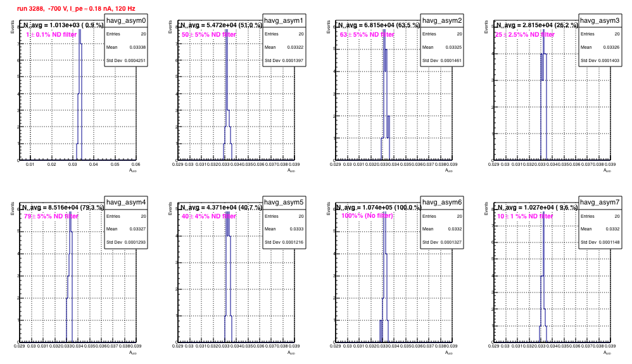This screenshot has height=364, width=632.
Task: Select the havg_asym0 stats box title
Action: pyautogui.click(x=126, y=20)
